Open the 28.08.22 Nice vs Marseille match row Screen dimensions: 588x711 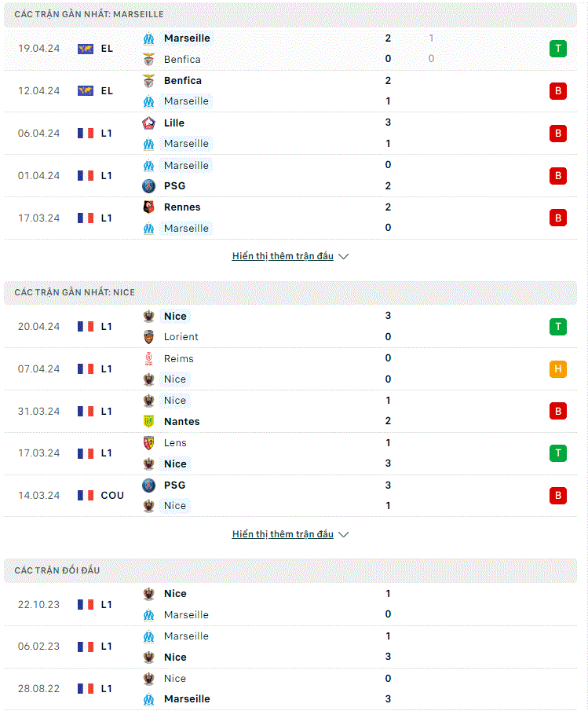pos(290,689)
